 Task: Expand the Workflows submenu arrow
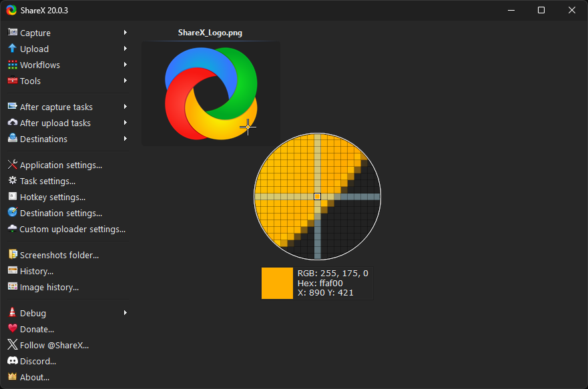tap(125, 65)
